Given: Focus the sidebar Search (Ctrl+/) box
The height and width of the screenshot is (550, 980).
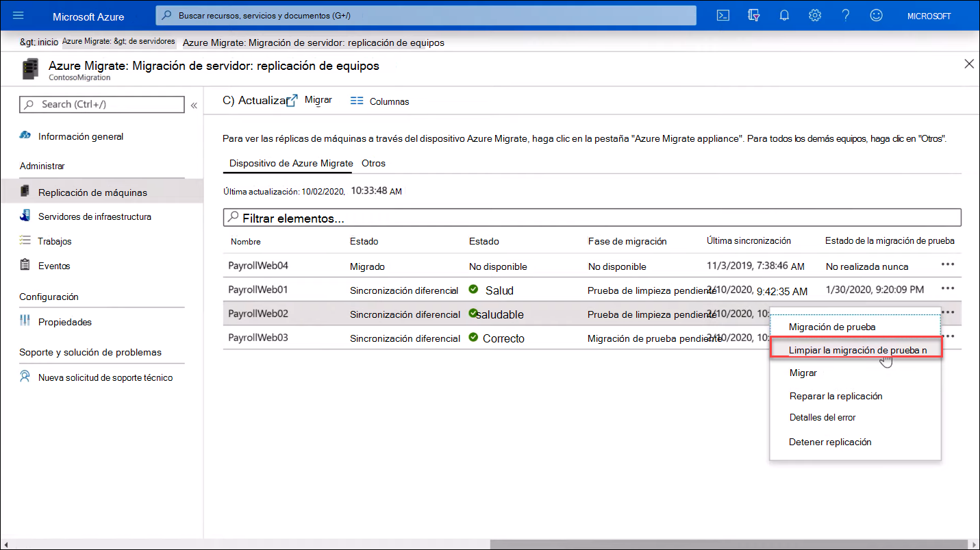Looking at the screenshot, I should pyautogui.click(x=102, y=104).
